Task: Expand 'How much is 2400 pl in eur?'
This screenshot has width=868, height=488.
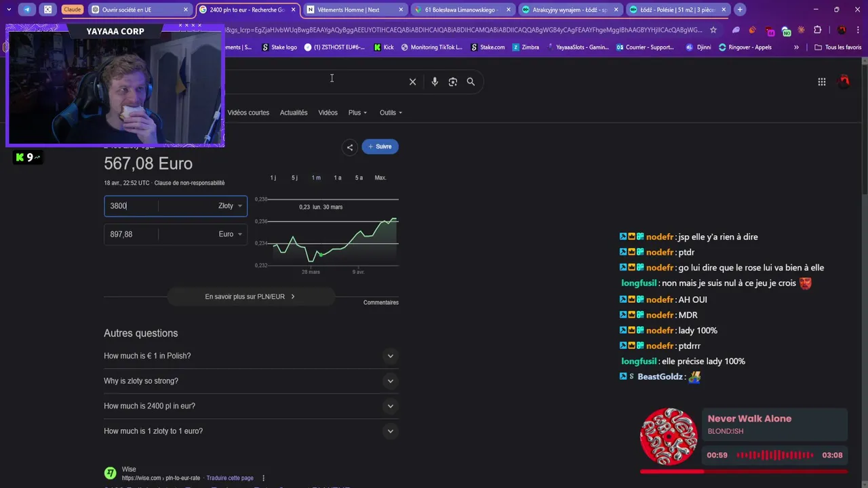Action: (251, 406)
